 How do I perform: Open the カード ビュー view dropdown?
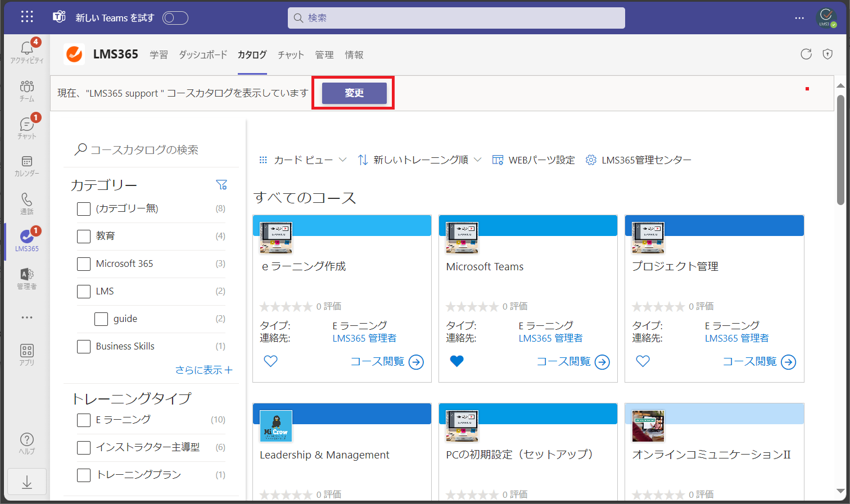[x=302, y=160]
